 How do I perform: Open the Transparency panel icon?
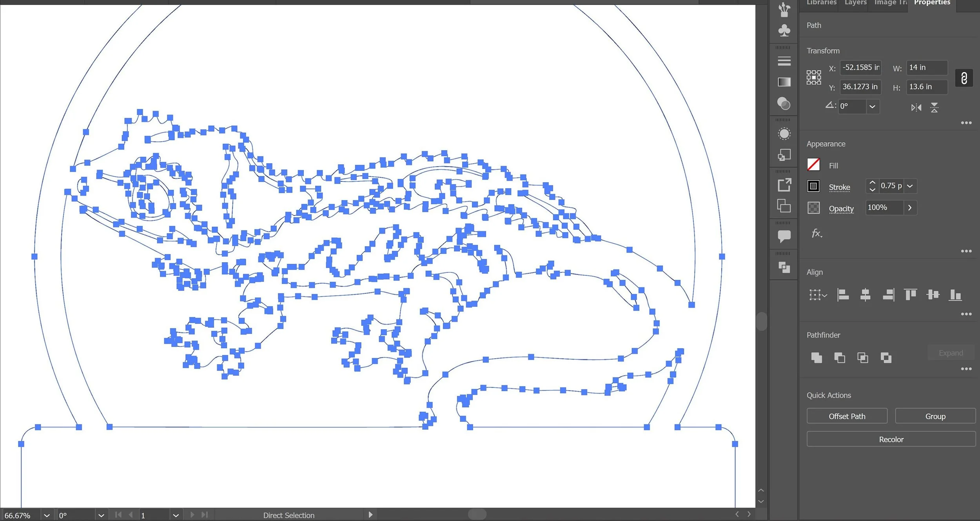784,104
